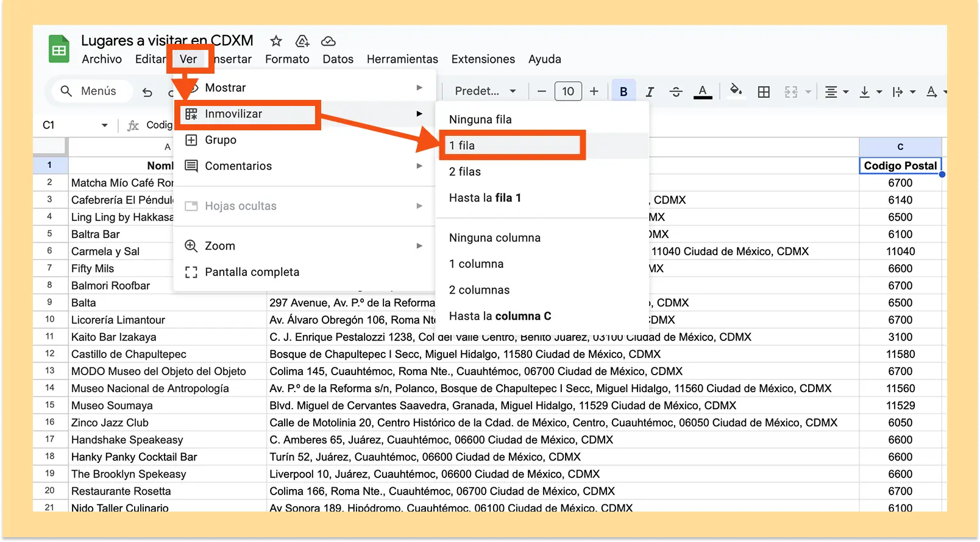
Task: Decrease font size with minus button
Action: pyautogui.click(x=542, y=91)
